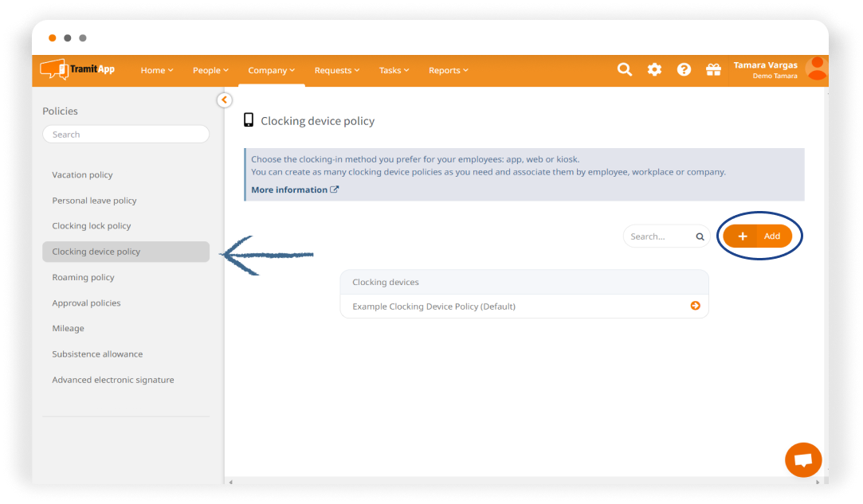Open the search magnifier in the top bar
This screenshot has width=863, height=504.
click(625, 70)
